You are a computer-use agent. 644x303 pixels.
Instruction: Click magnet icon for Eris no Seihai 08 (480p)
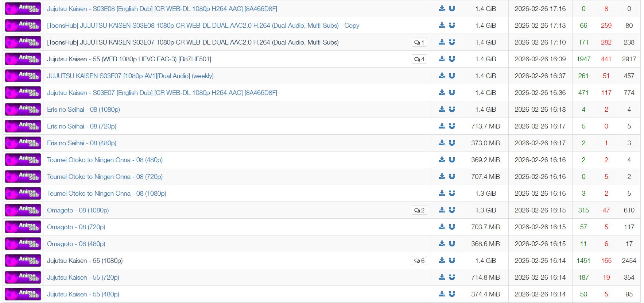(x=452, y=143)
